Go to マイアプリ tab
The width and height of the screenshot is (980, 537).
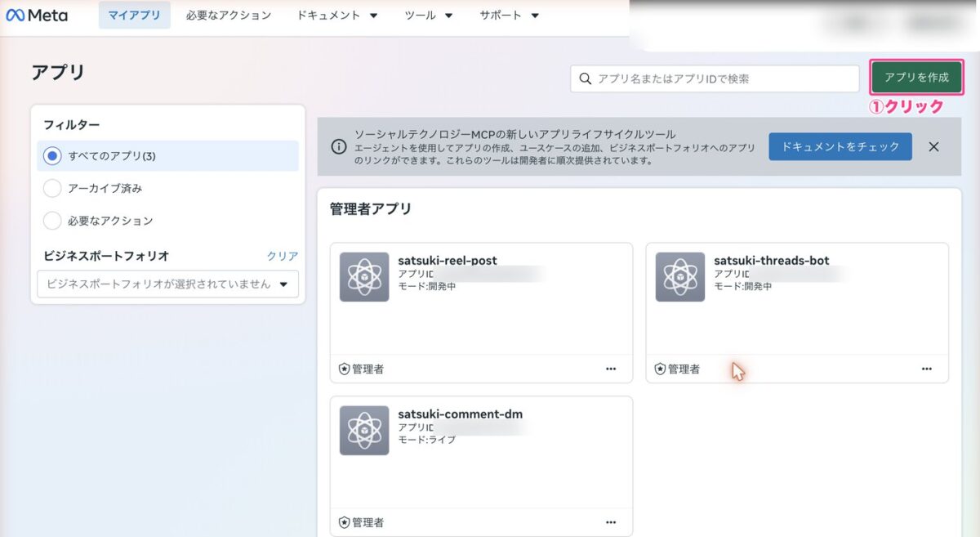[x=135, y=16]
